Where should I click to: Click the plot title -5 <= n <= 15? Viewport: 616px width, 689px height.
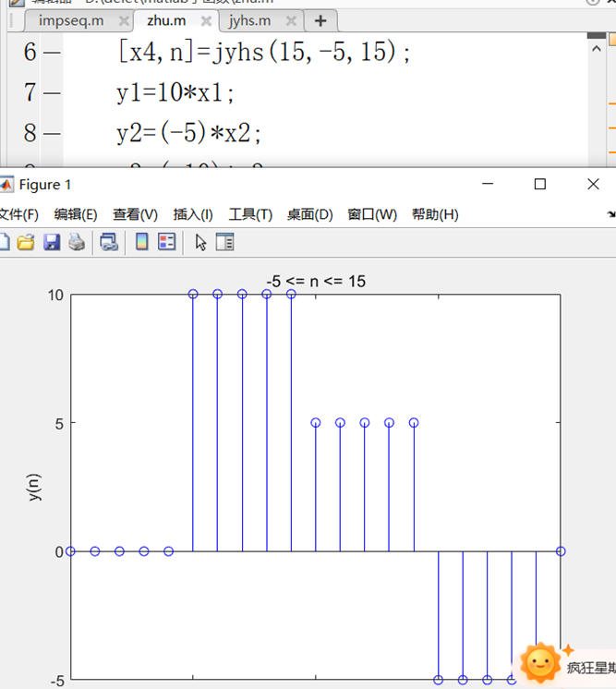316,281
